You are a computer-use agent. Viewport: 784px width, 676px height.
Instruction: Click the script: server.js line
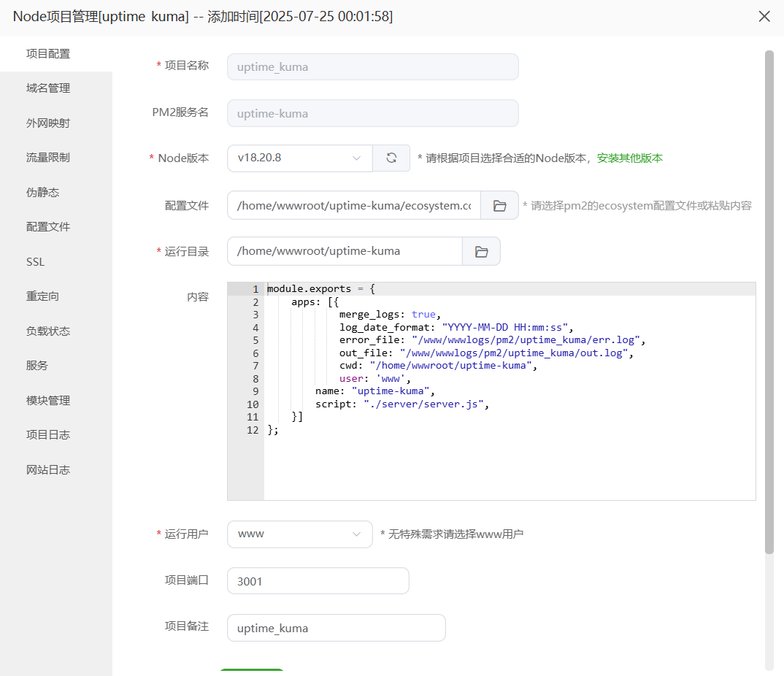click(x=402, y=404)
